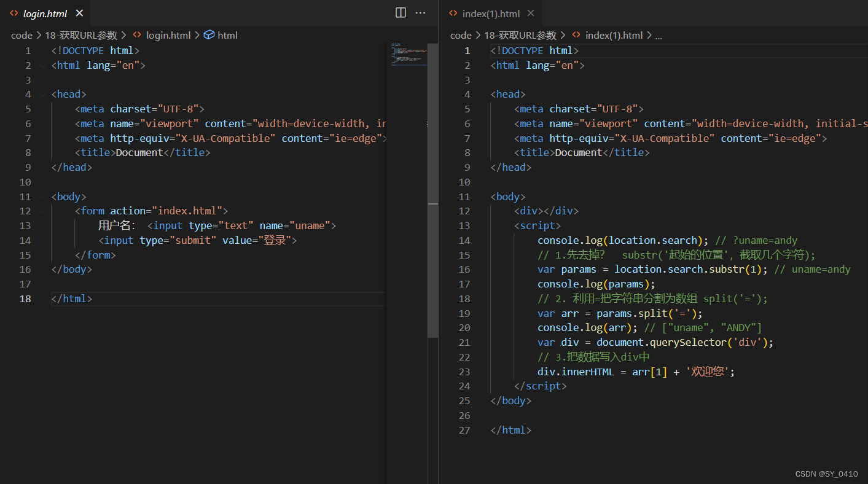868x484 pixels.
Task: Open the More Actions ellipsis menu
Action: tap(420, 12)
